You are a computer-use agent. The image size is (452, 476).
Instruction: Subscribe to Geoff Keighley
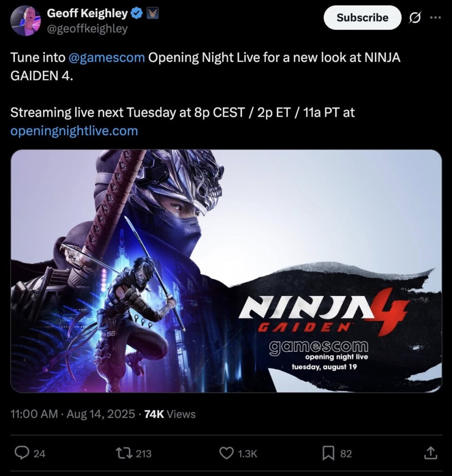tap(362, 18)
